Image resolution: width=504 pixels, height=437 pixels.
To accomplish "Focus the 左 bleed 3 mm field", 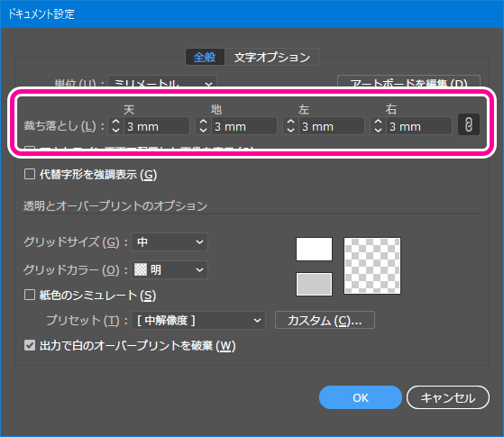I will tap(332, 125).
